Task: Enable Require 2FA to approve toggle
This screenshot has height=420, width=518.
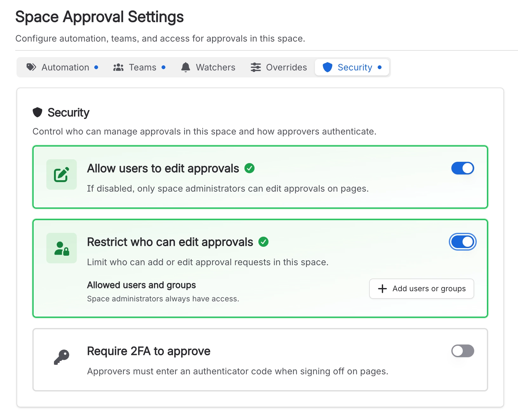Action: click(x=462, y=351)
